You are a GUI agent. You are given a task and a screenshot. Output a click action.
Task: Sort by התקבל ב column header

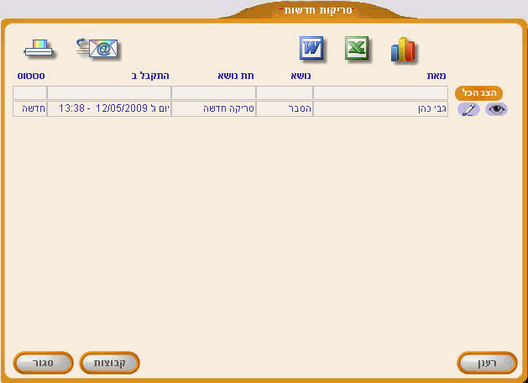pyautogui.click(x=150, y=76)
